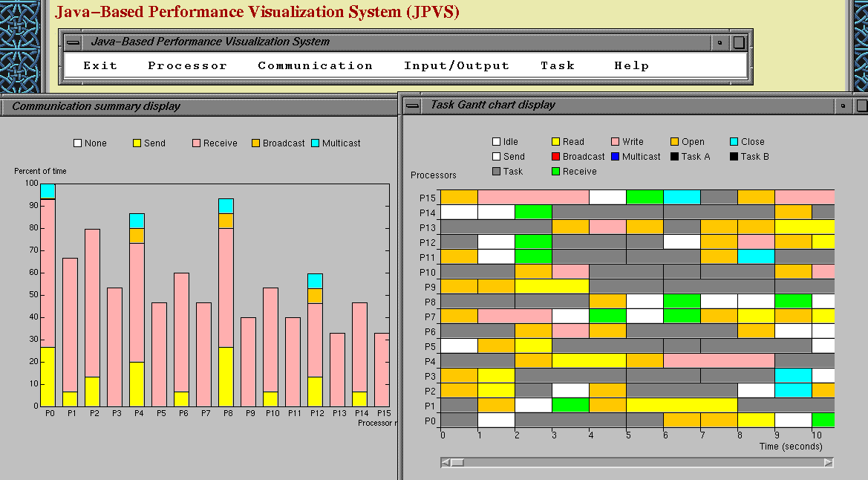The width and height of the screenshot is (868, 480).
Task: Click the Task B legend swatch
Action: (x=734, y=157)
